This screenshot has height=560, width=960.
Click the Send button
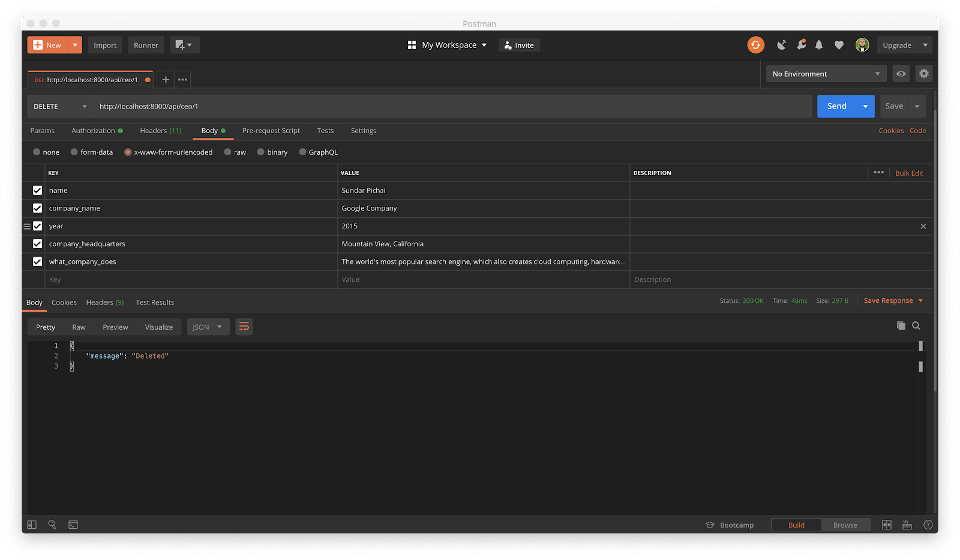[x=837, y=106]
